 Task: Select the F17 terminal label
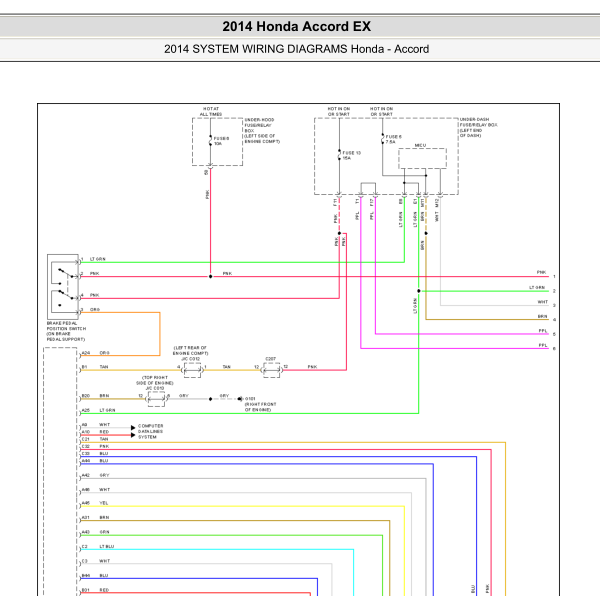[372, 202]
